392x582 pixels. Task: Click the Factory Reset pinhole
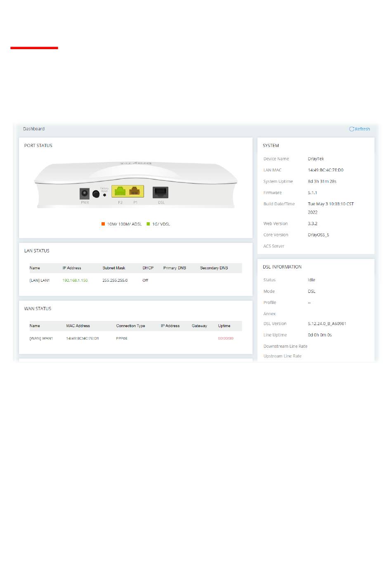tap(105, 195)
